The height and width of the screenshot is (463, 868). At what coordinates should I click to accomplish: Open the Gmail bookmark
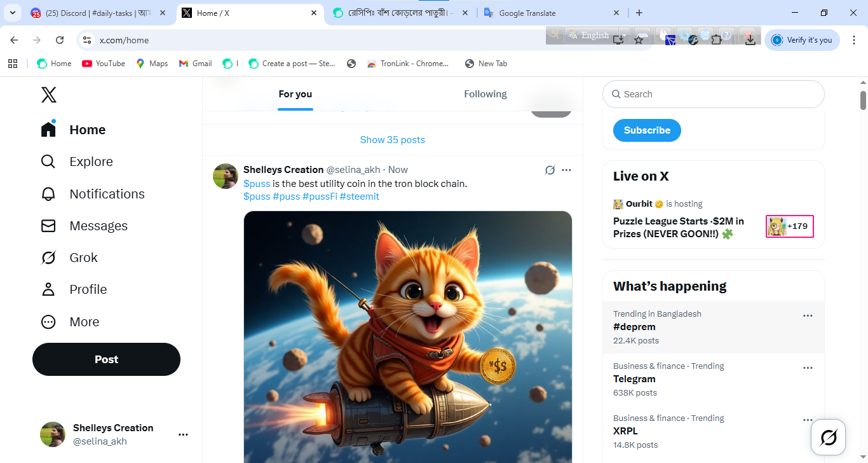pyautogui.click(x=196, y=64)
